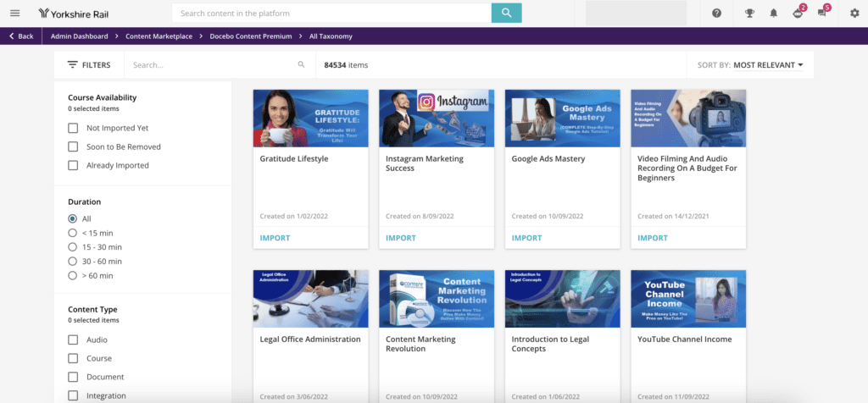Click the Gratitude Lifestyle title text
The height and width of the screenshot is (403, 868).
(294, 158)
